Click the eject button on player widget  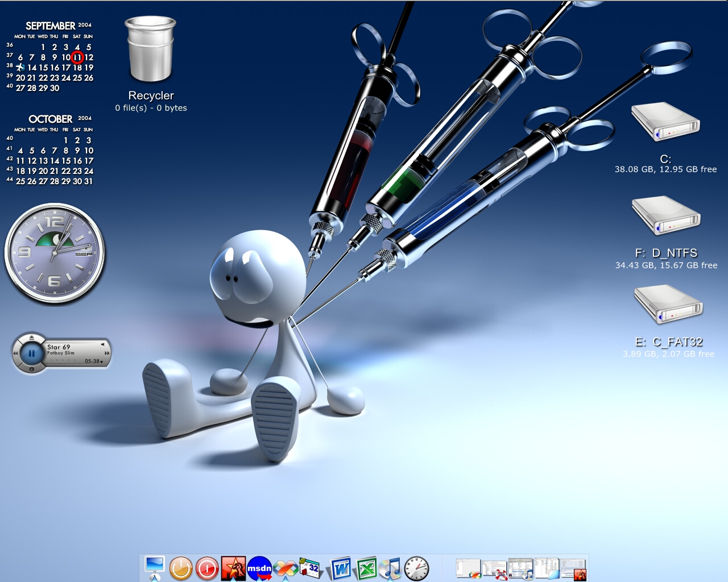coord(32,338)
